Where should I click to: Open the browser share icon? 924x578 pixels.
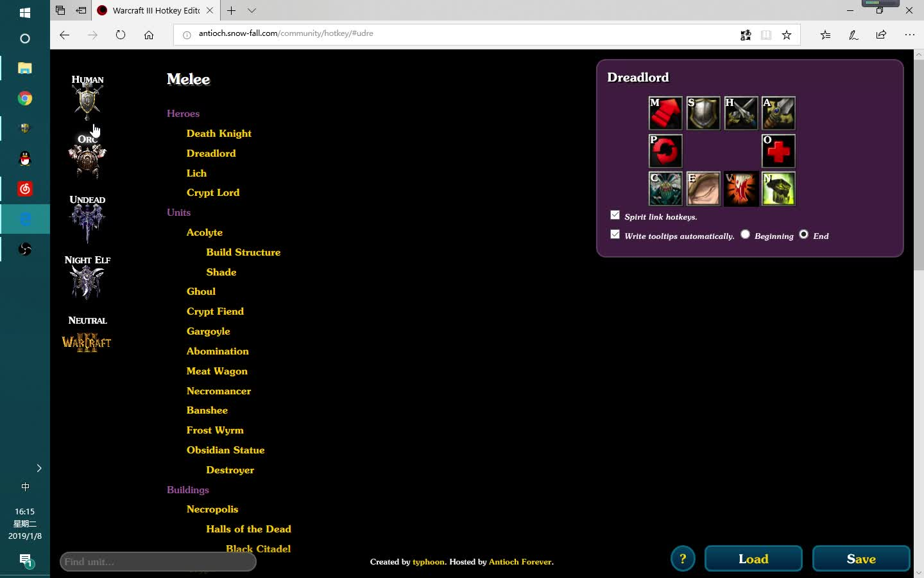[x=881, y=35]
